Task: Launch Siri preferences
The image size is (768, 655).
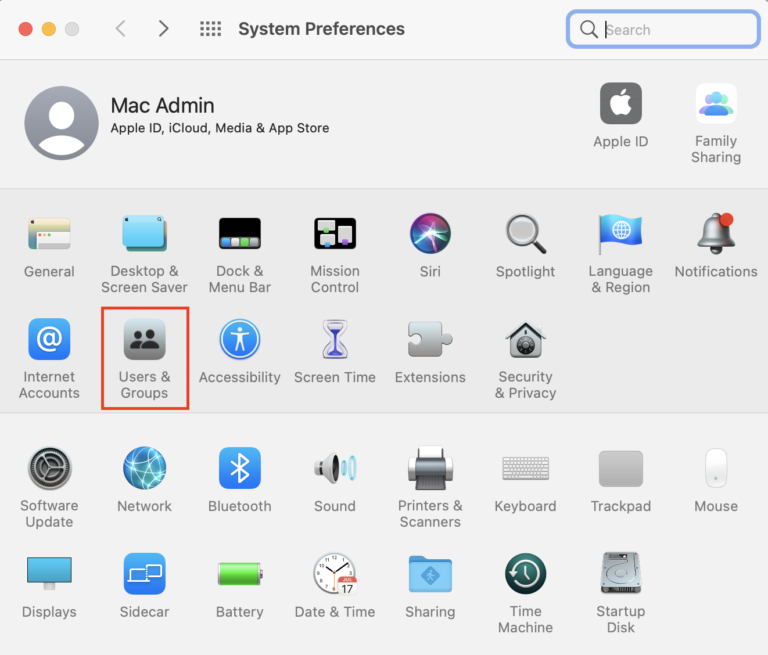Action: (x=430, y=234)
